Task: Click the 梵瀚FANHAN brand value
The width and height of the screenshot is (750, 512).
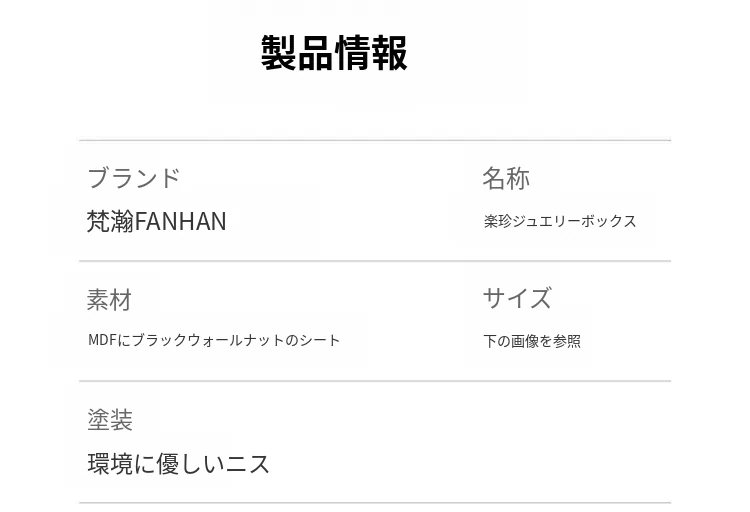Action: [157, 221]
